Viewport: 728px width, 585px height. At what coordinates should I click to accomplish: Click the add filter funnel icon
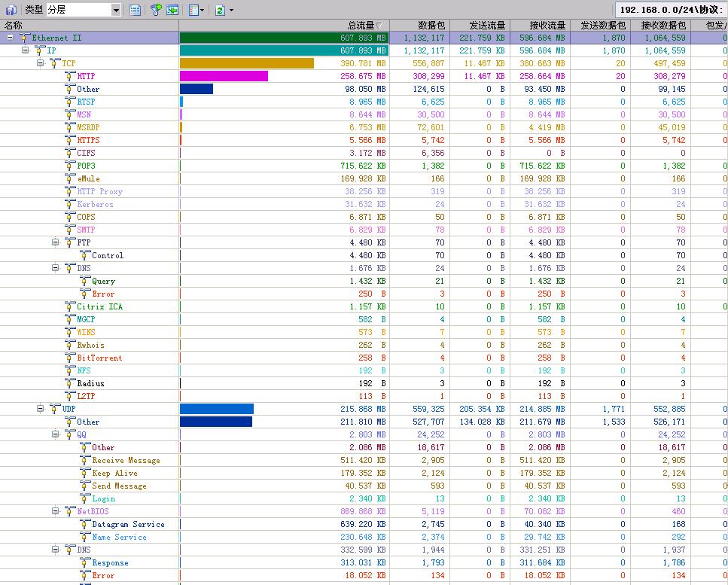[156, 10]
